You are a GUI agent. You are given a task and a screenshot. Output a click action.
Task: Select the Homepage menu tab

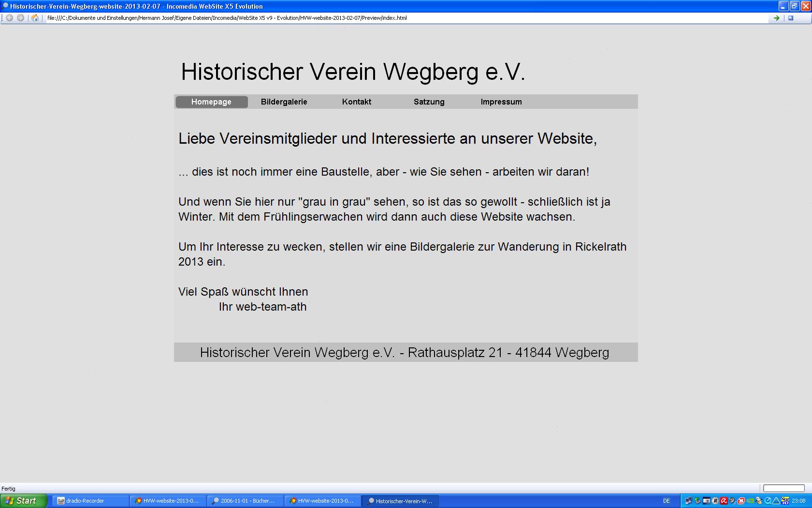click(211, 102)
